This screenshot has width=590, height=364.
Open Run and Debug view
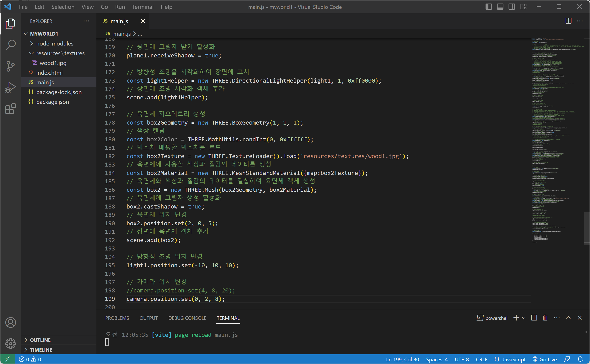tap(11, 87)
